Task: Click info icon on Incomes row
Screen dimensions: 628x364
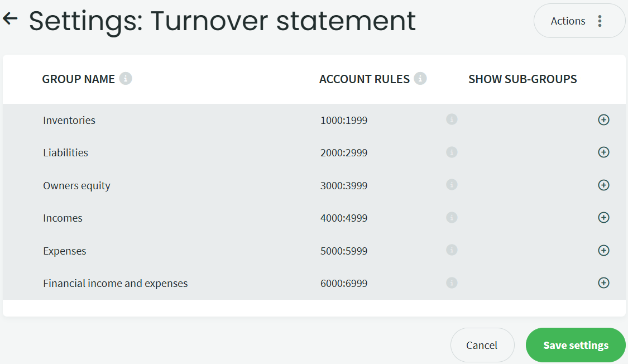Action: 452,217
